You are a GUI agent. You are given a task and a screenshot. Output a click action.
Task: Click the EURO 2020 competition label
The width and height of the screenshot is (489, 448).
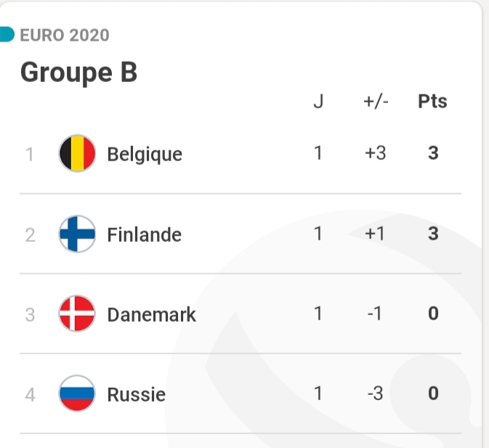(65, 35)
